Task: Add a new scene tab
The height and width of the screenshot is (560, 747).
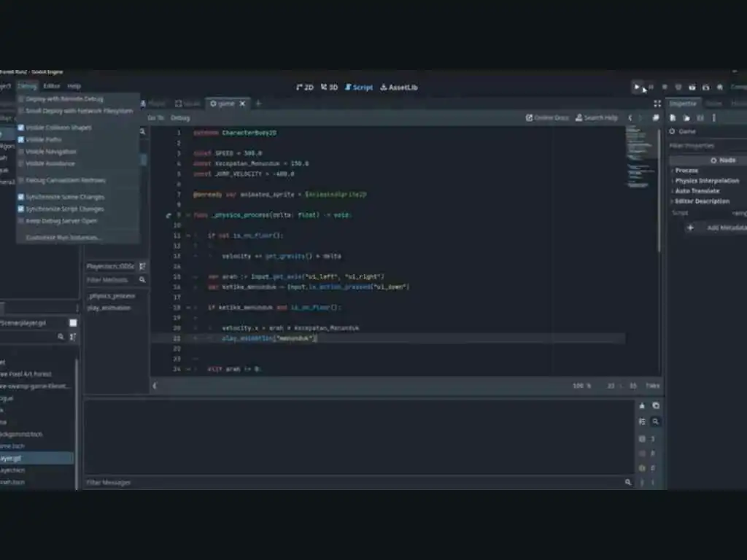Action: (258, 104)
